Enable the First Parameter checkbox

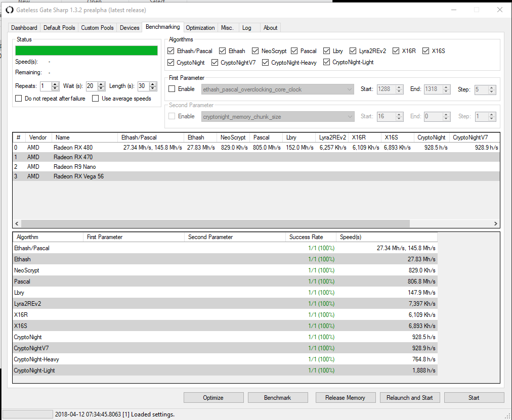[x=172, y=88]
